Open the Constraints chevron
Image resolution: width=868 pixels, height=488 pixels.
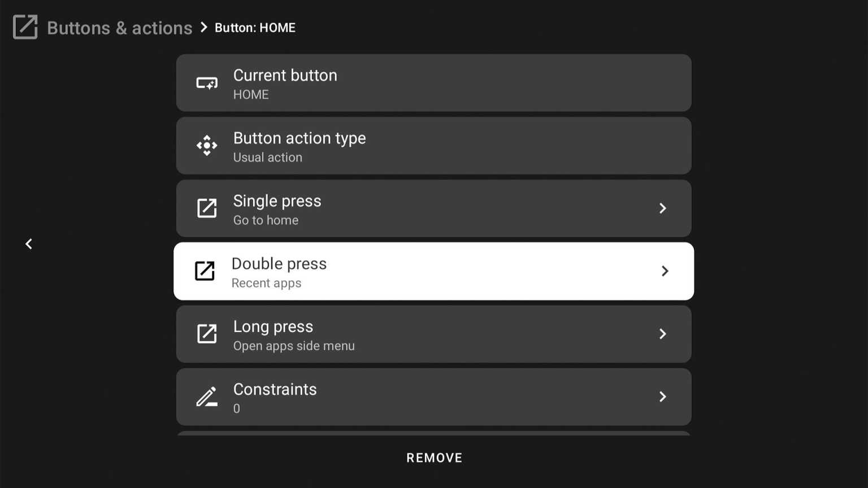(662, 396)
